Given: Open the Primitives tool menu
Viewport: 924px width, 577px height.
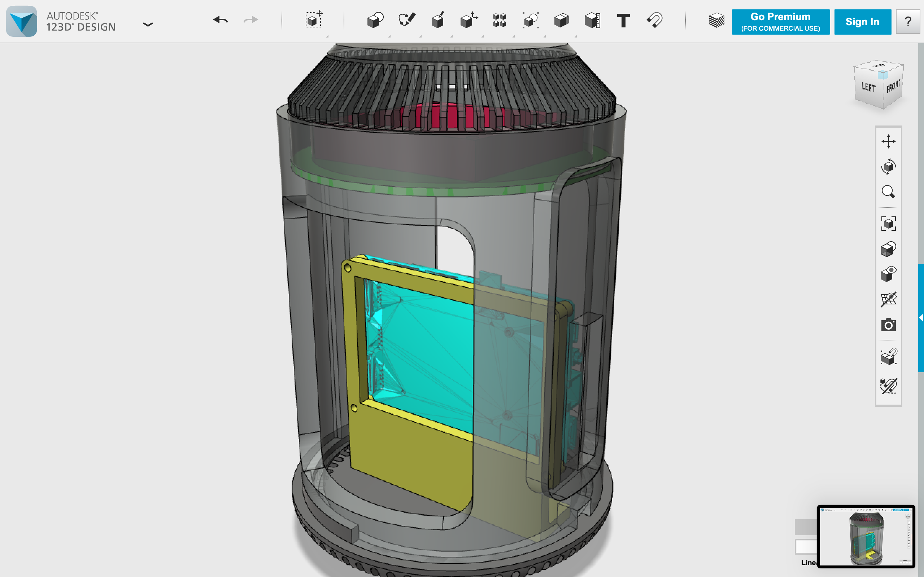Looking at the screenshot, I should (375, 21).
